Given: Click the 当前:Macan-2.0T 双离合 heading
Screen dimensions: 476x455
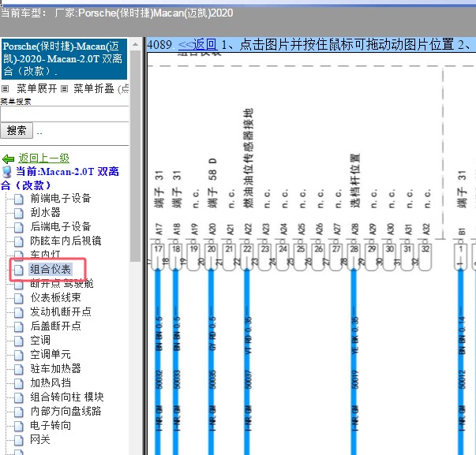Looking at the screenshot, I should (x=61, y=178).
